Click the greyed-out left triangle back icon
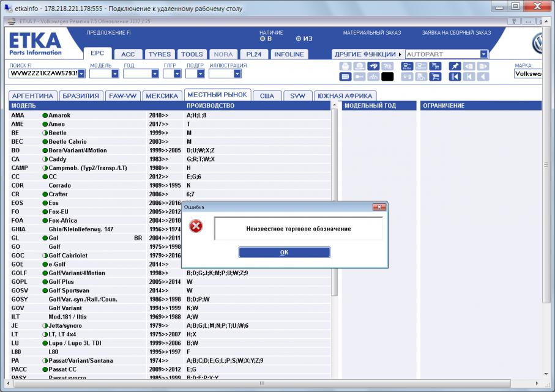 coord(483,77)
